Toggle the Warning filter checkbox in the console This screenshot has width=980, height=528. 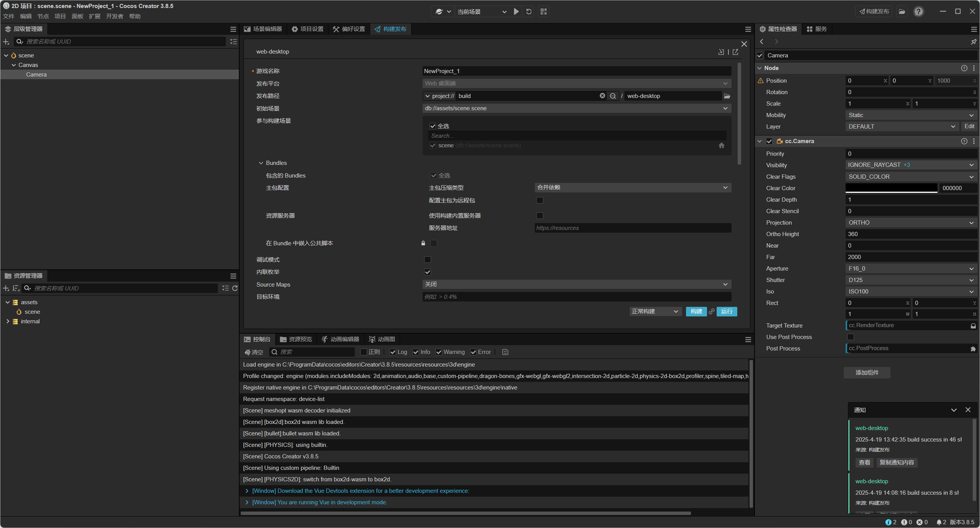pos(439,352)
